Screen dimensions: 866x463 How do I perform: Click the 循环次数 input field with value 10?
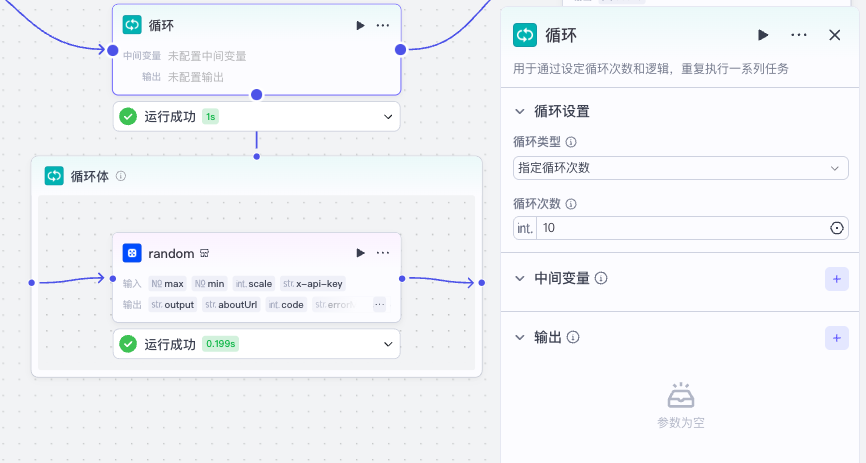(680, 229)
